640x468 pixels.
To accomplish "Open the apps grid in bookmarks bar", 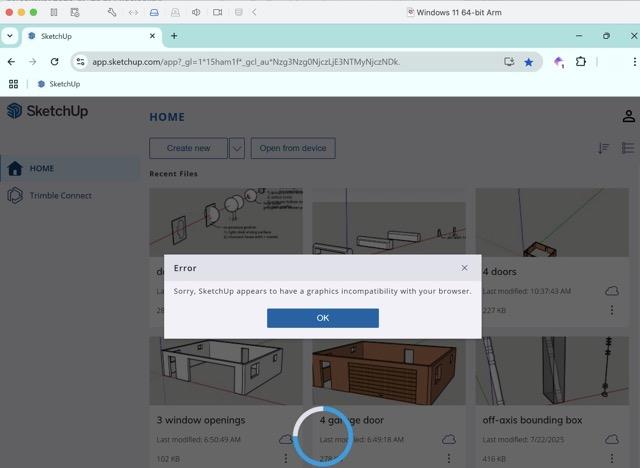I will click(13, 84).
